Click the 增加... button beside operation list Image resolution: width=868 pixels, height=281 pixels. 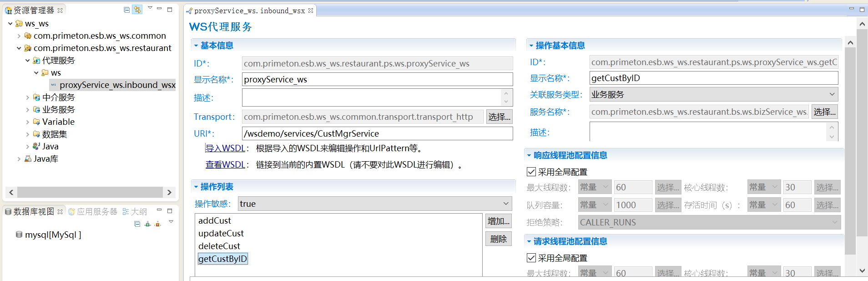498,221
